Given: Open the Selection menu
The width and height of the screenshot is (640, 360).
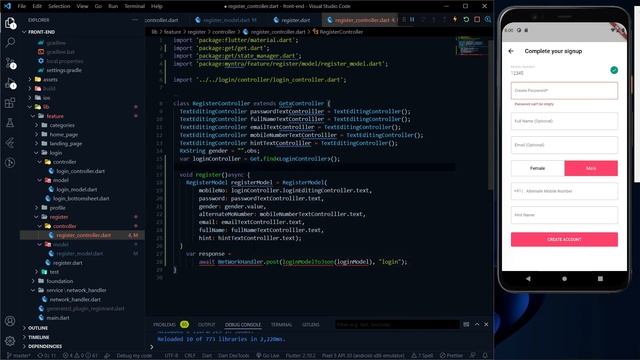Looking at the screenshot, I should pos(59,6).
